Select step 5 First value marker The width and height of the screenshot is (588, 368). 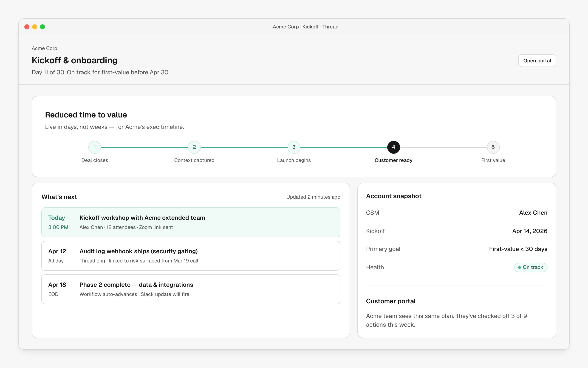[x=493, y=147]
